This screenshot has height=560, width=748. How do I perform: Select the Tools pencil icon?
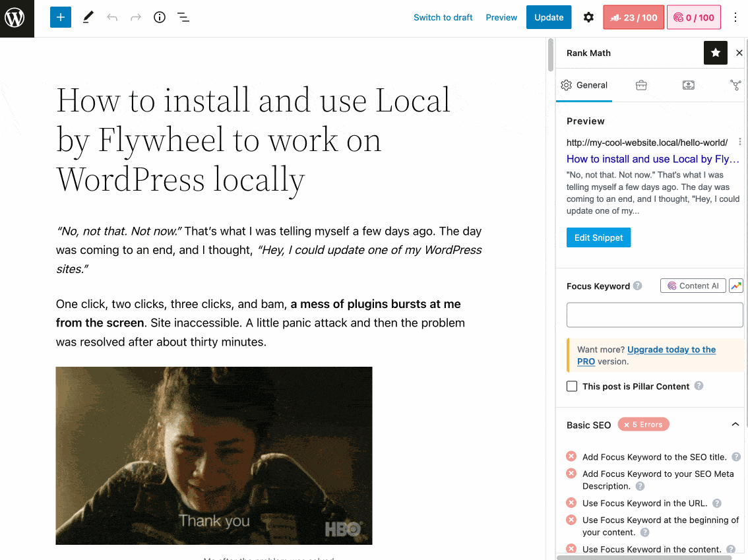pyautogui.click(x=88, y=18)
